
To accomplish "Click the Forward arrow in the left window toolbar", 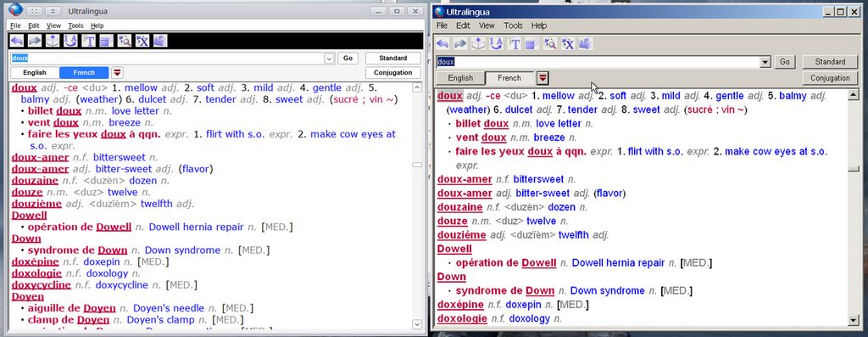I will tap(35, 41).
